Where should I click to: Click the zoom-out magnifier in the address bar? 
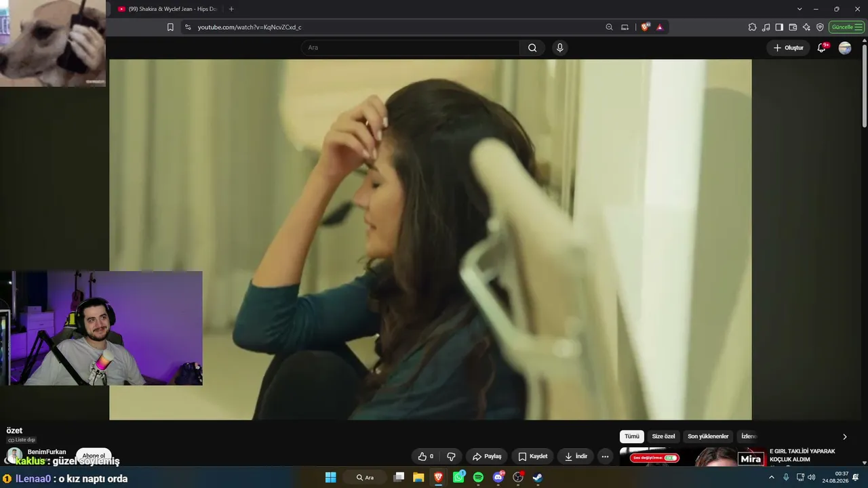click(x=609, y=27)
